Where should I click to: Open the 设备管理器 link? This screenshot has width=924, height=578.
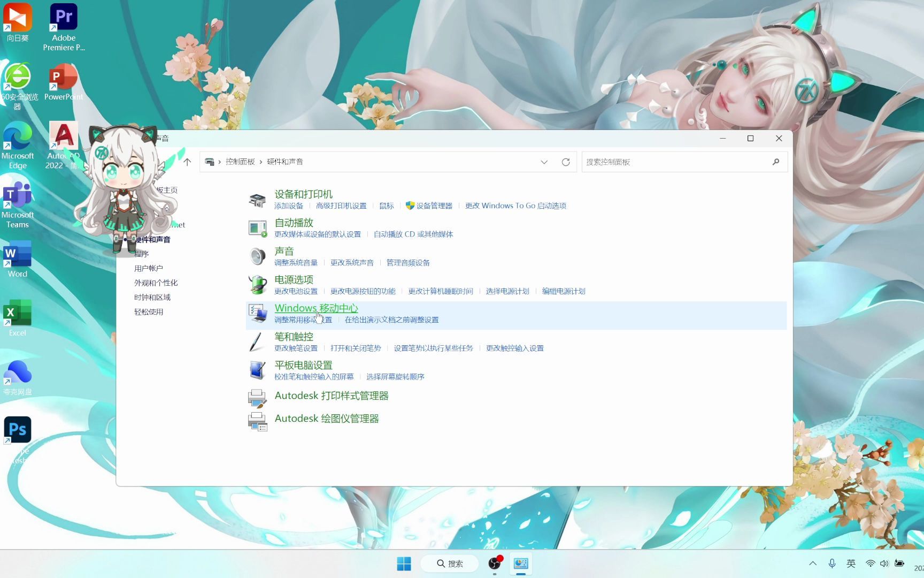(434, 206)
